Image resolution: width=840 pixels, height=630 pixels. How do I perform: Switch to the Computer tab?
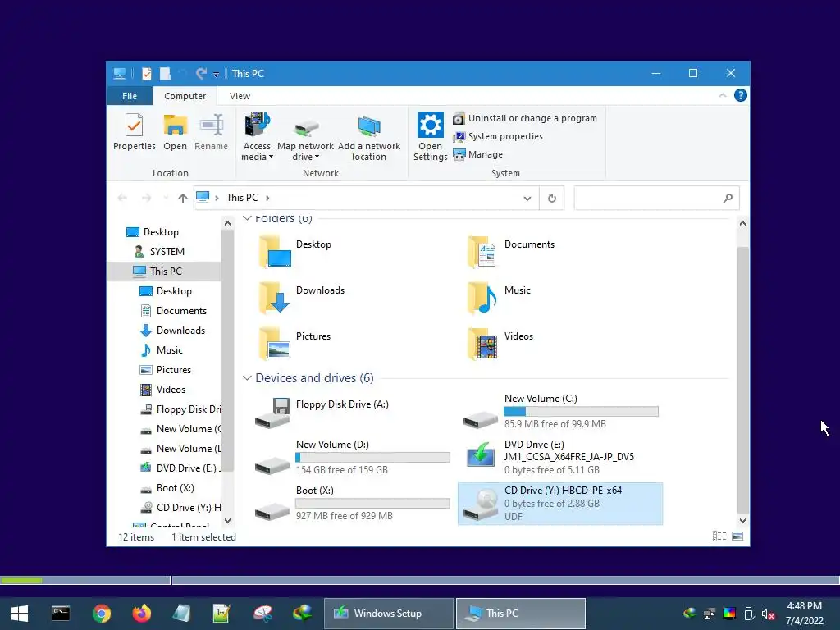[185, 96]
